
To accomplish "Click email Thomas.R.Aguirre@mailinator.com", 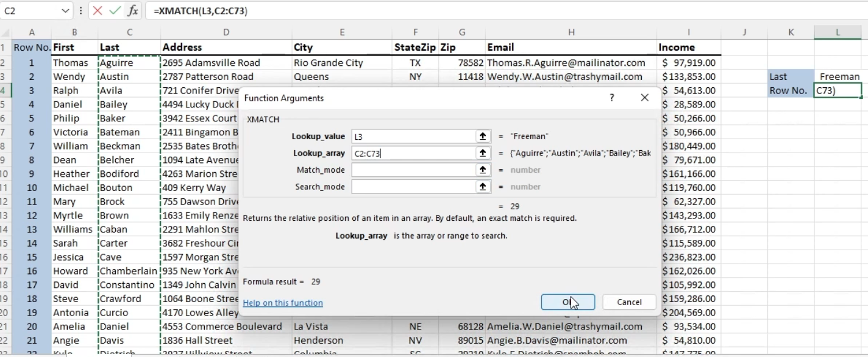I will (x=571, y=63).
